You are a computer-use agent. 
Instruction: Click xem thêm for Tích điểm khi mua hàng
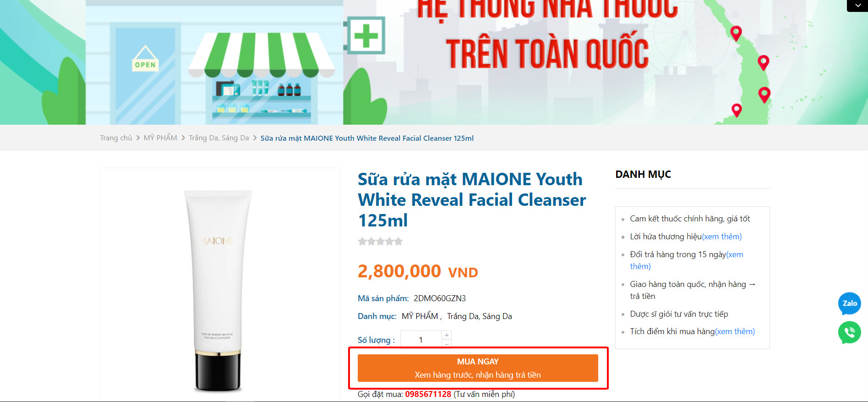(x=735, y=331)
